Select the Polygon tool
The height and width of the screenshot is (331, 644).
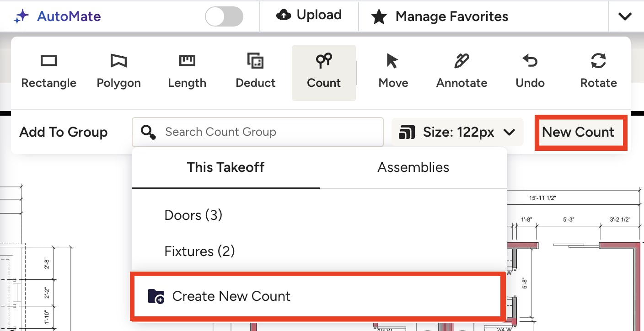118,72
